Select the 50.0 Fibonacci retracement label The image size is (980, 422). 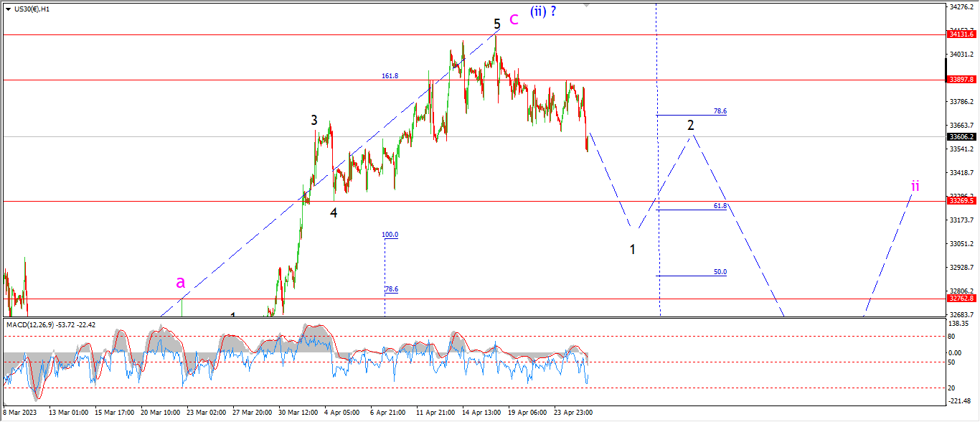click(720, 272)
